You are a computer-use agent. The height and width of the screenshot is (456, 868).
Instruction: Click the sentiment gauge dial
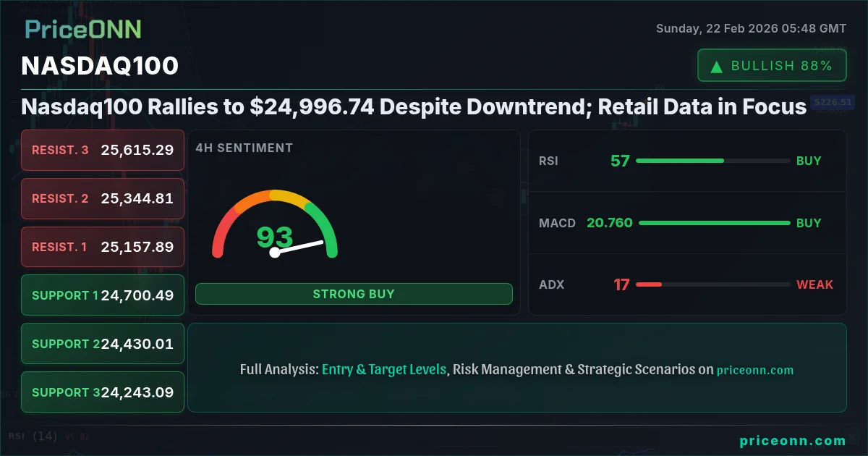tap(275, 224)
